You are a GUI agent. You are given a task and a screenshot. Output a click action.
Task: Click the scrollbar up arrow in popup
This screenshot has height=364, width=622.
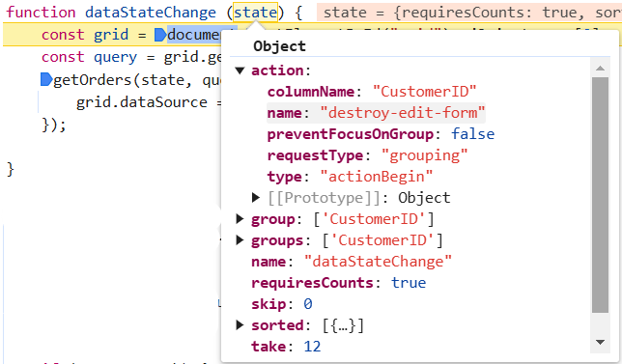coord(600,69)
